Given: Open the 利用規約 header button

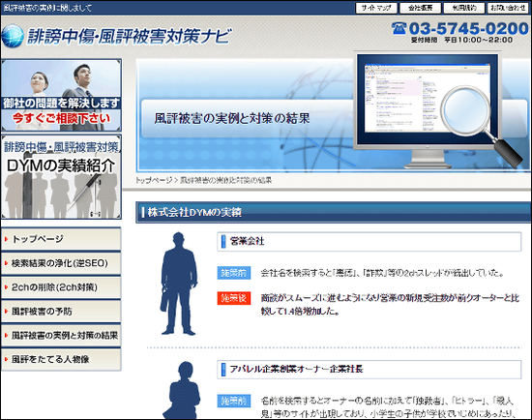Looking at the screenshot, I should (464, 8).
